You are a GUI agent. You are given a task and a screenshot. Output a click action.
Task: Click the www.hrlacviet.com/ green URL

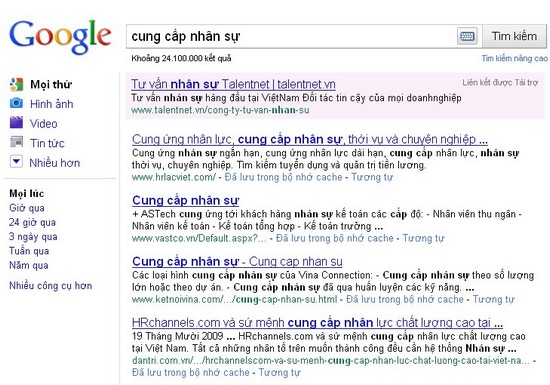(174, 177)
